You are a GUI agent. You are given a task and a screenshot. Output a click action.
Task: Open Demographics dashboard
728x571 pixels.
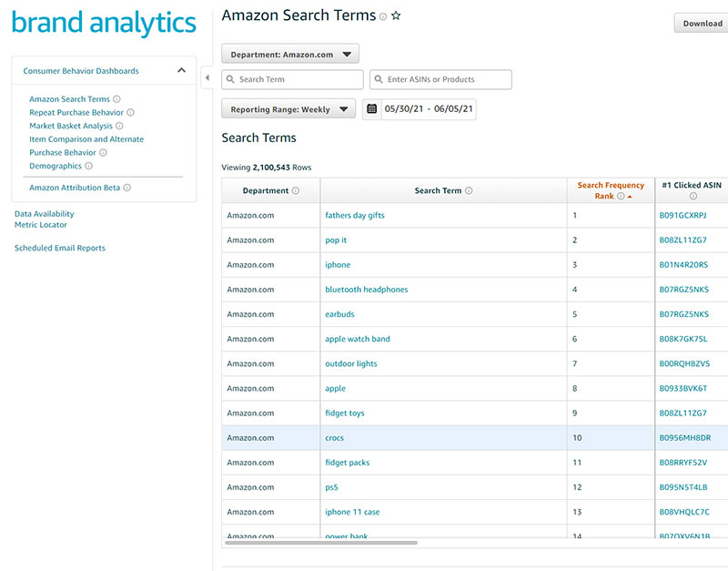tap(56, 166)
